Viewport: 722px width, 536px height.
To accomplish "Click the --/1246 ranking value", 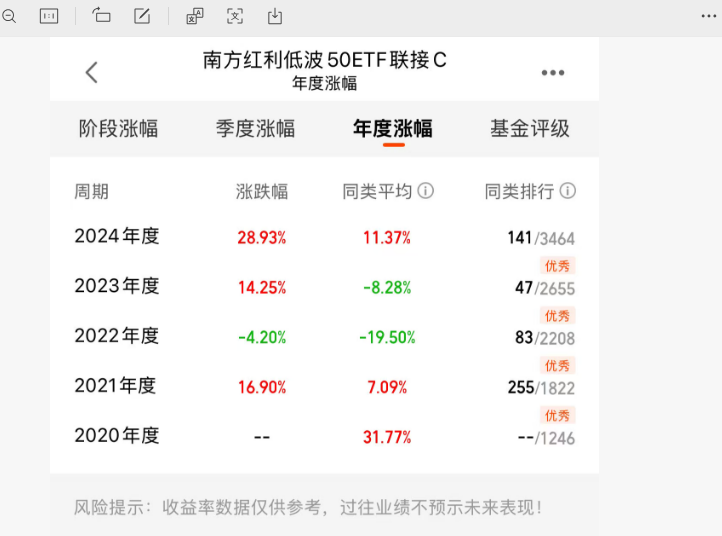I will click(x=546, y=437).
